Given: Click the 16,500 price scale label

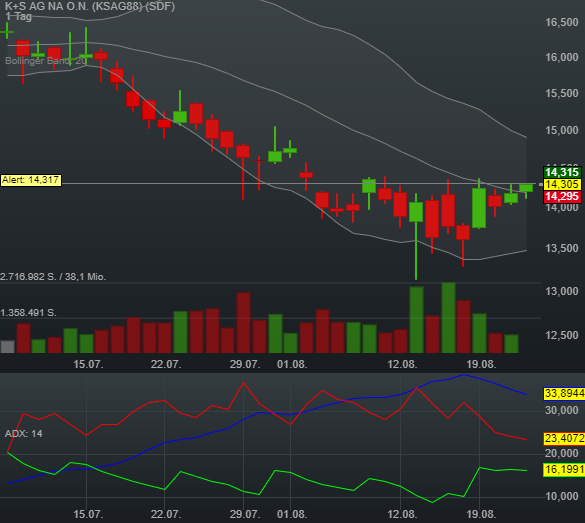Looking at the screenshot, I should [x=562, y=22].
